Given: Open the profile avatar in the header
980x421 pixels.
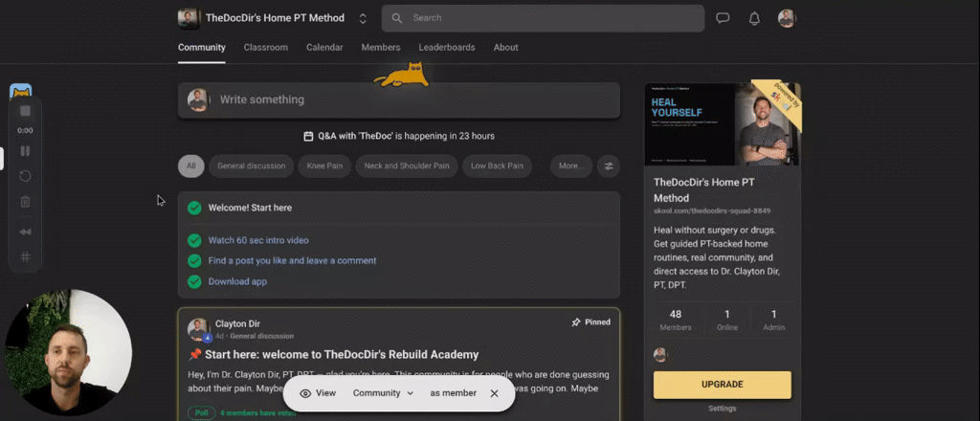Looking at the screenshot, I should click(787, 18).
